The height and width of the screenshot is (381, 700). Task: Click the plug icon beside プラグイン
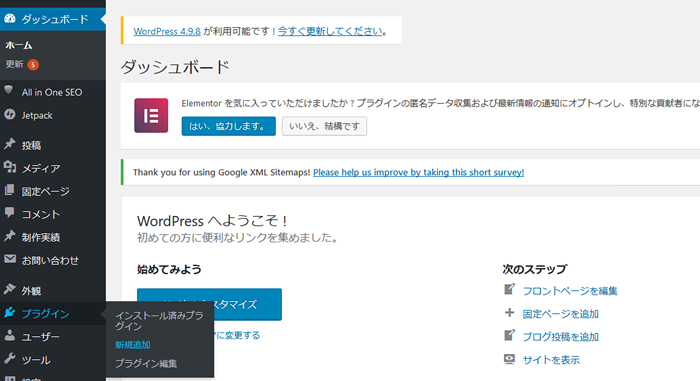click(10, 312)
